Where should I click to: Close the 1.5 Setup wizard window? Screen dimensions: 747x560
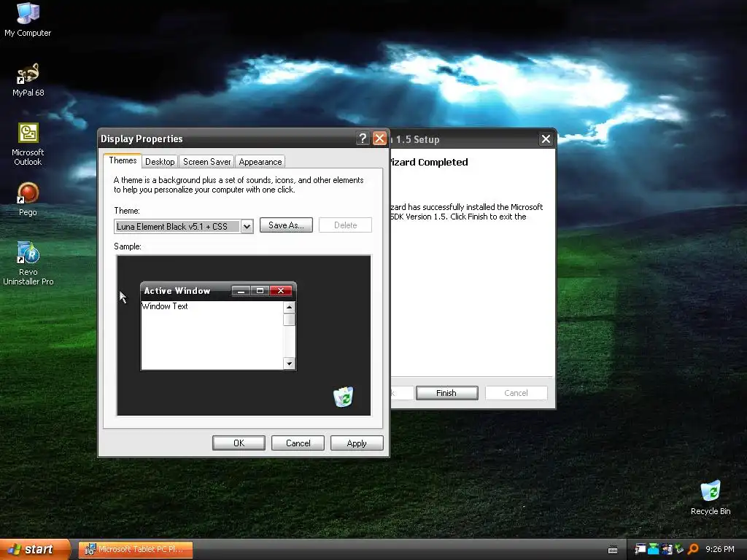(x=546, y=139)
